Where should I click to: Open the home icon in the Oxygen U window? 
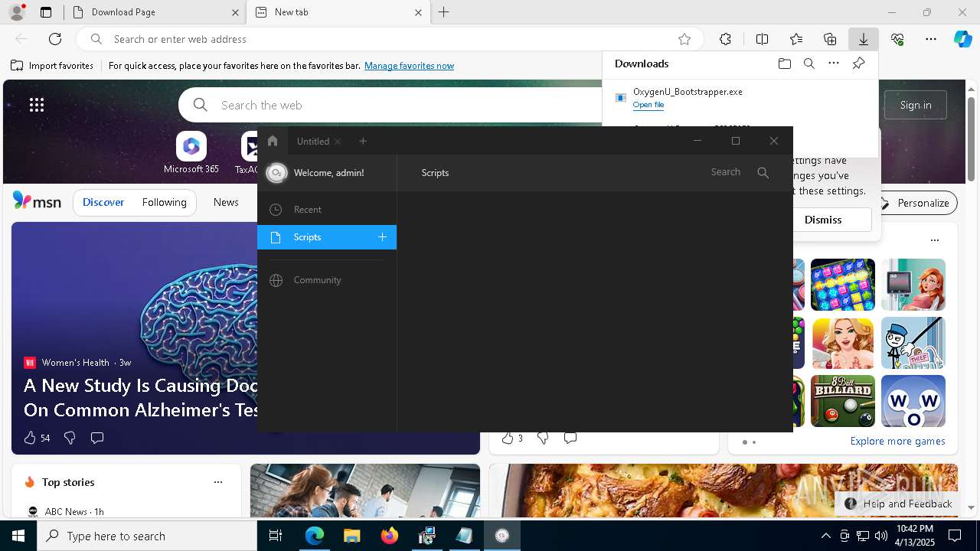click(273, 141)
